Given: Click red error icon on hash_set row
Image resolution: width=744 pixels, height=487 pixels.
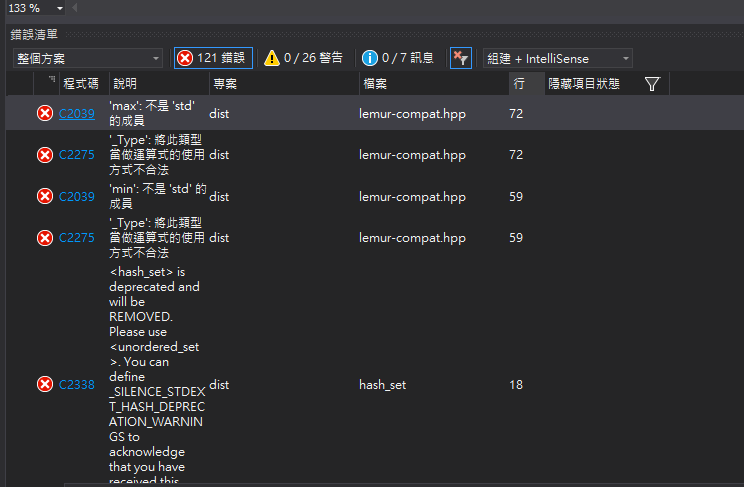Looking at the screenshot, I should tap(45, 385).
